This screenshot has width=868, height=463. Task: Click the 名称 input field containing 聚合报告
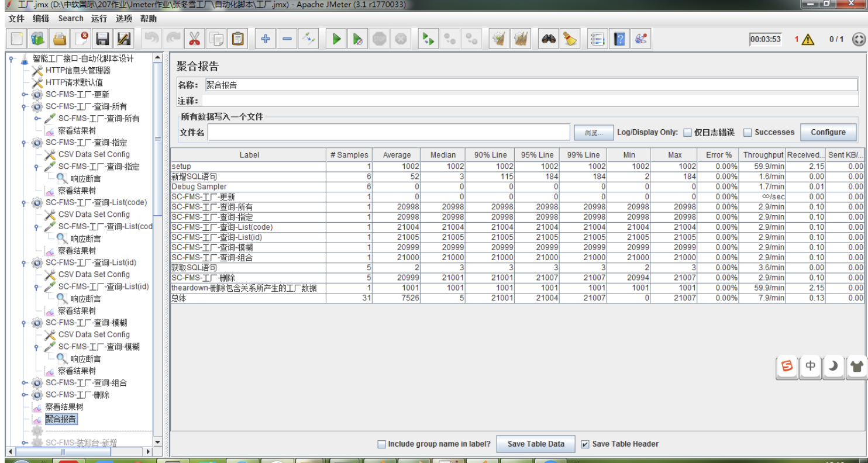click(x=531, y=85)
